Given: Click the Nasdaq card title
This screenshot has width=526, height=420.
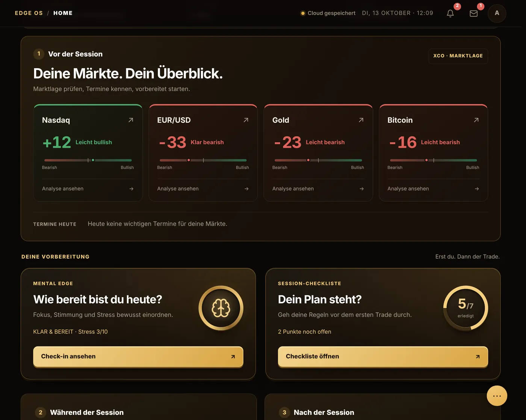Looking at the screenshot, I should (56, 120).
